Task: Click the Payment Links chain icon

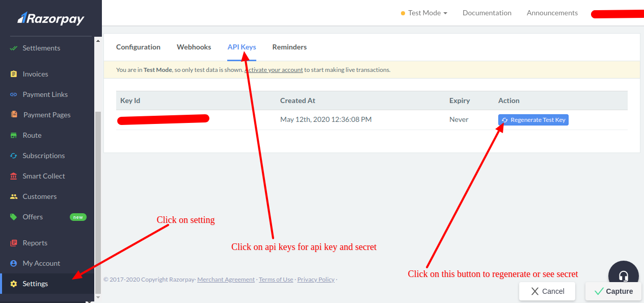Action: [14, 94]
